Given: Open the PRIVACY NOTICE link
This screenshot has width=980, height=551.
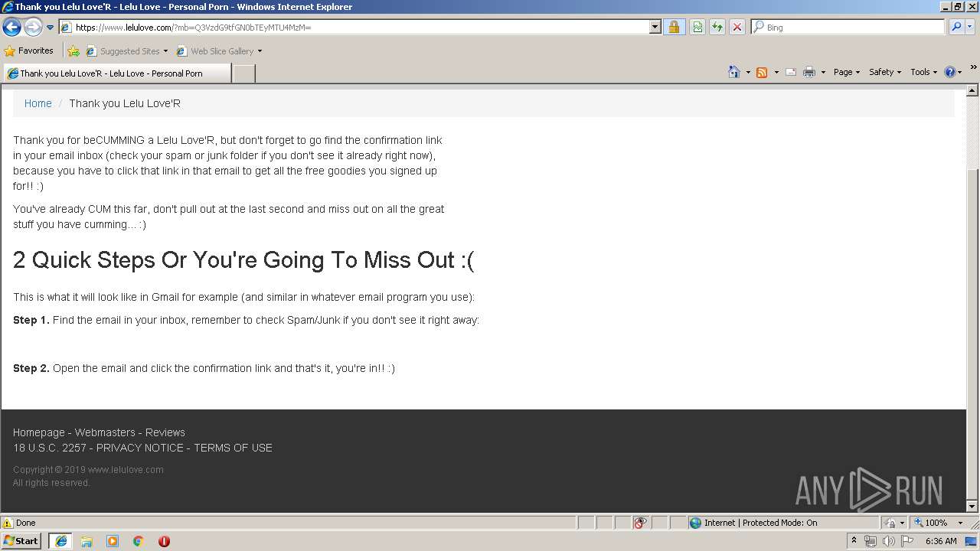Looking at the screenshot, I should coord(140,448).
